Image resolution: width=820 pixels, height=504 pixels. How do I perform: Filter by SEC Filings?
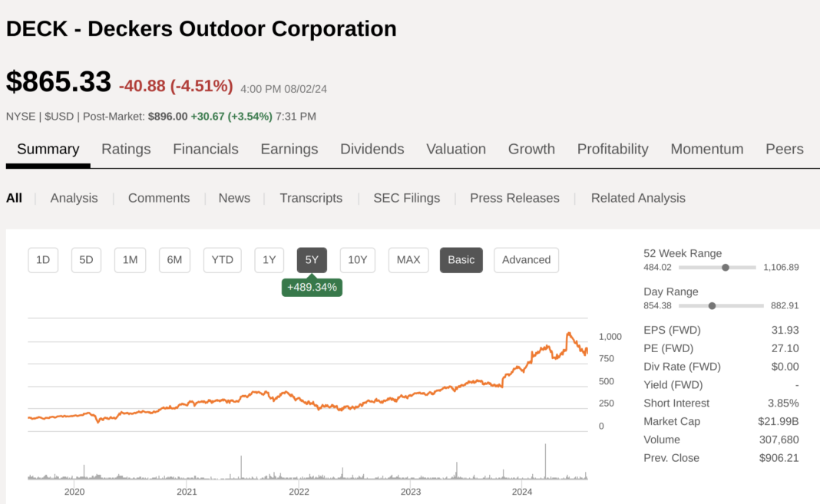(x=406, y=198)
